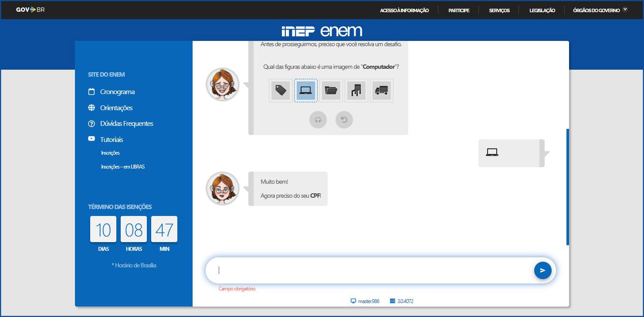Click the chat vertical scrollbar
Image resolution: width=644 pixels, height=317 pixels.
click(567, 187)
